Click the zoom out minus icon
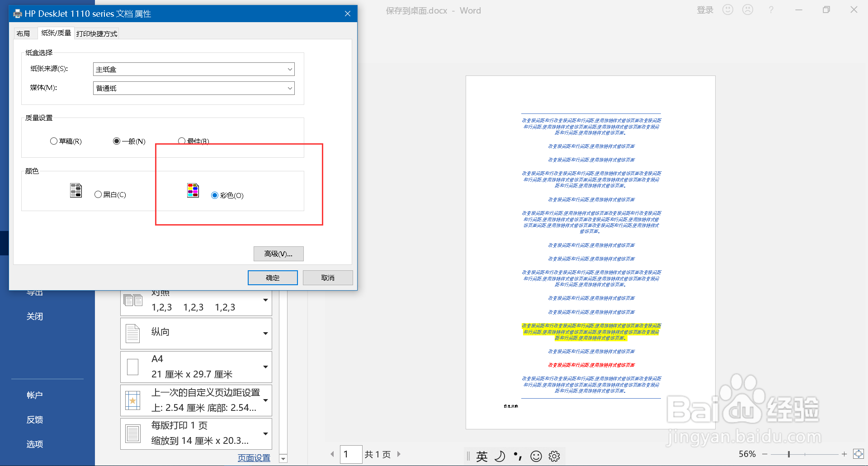 765,454
